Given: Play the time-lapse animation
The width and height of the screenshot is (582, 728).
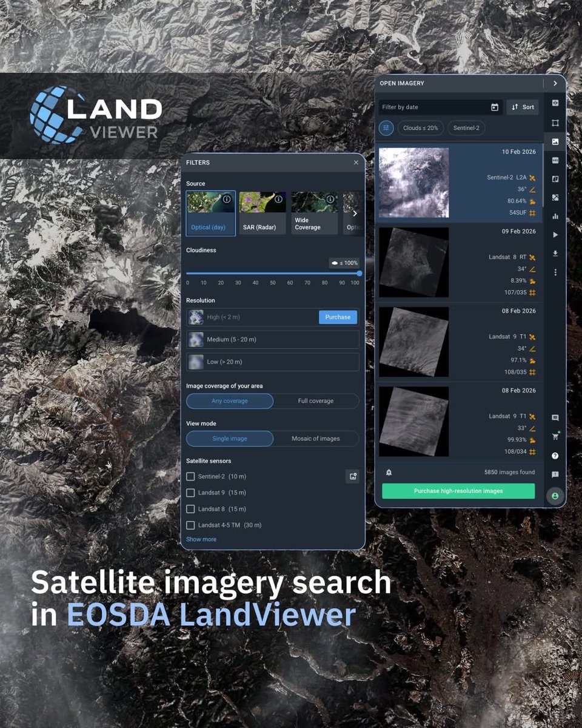Looking at the screenshot, I should (x=555, y=235).
